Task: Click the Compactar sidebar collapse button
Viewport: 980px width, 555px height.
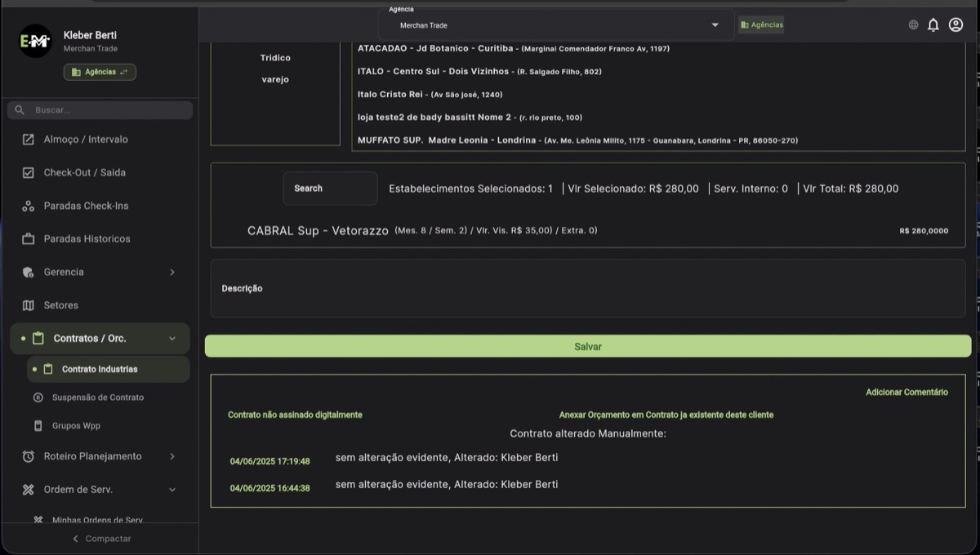Action: point(100,539)
